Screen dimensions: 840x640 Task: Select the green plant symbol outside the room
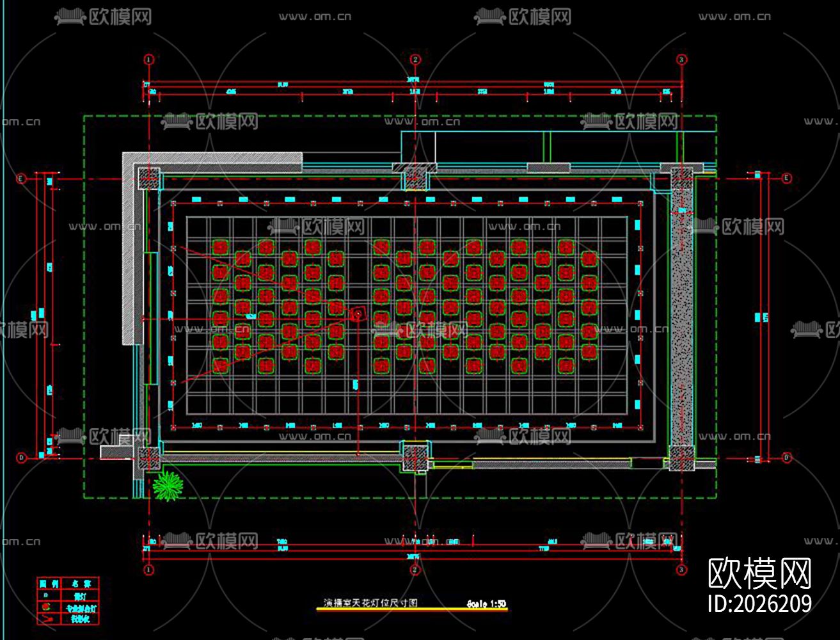point(168,486)
